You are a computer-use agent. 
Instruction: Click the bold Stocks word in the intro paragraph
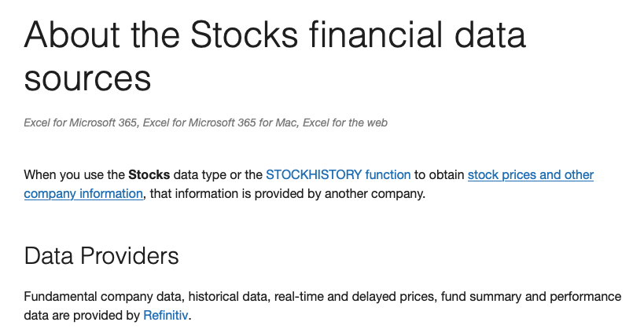click(149, 174)
